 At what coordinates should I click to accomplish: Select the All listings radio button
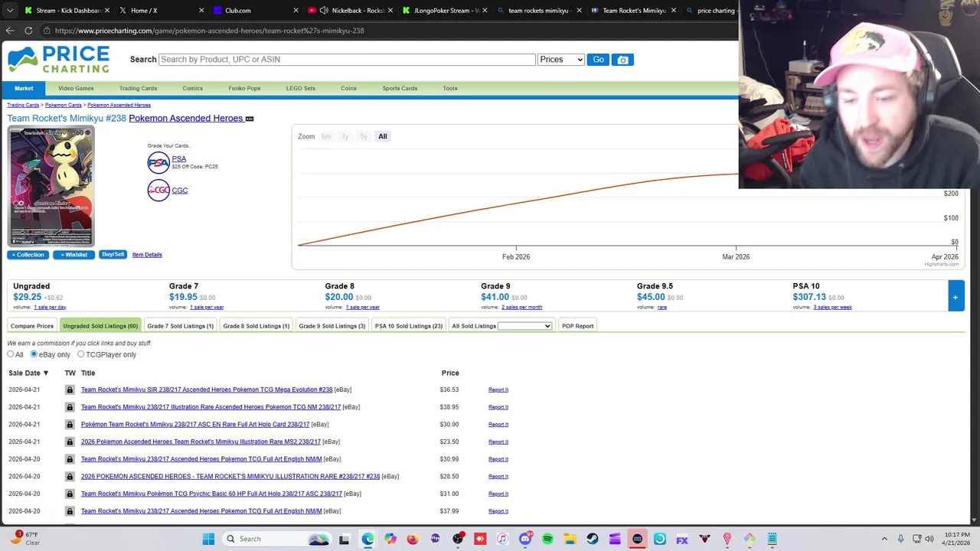coord(11,354)
